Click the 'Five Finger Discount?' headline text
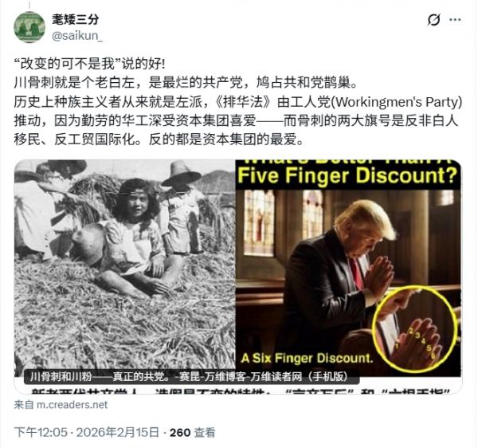Viewport: 478px width, 448px height. pyautogui.click(x=347, y=176)
